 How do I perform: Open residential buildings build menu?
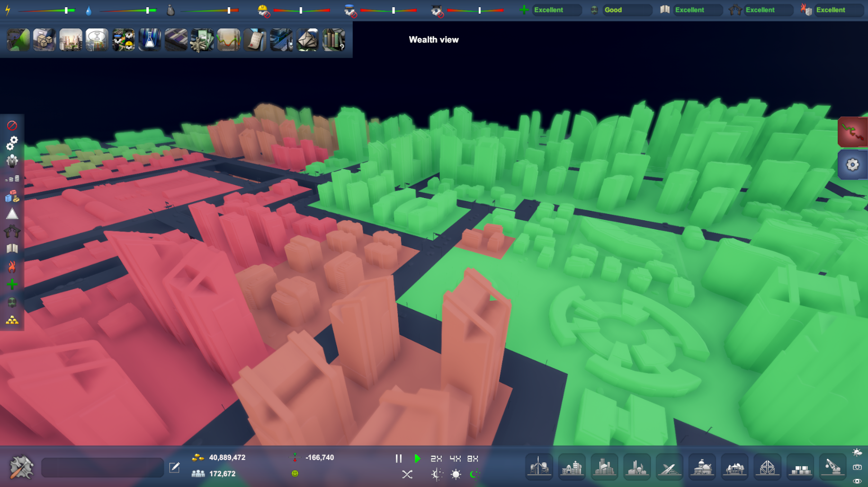572,467
